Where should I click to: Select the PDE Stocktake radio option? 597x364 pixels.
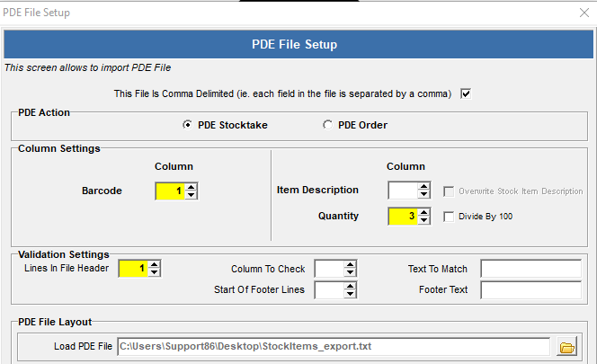point(187,125)
